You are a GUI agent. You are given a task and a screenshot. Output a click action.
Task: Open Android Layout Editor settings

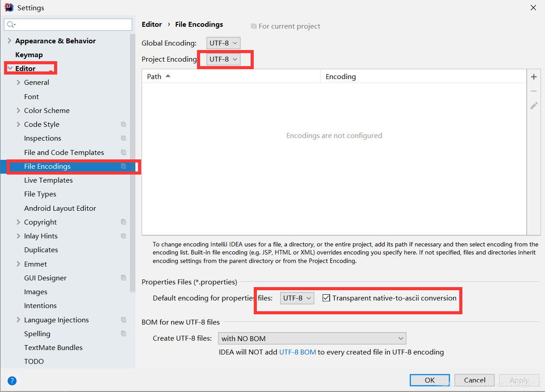60,208
